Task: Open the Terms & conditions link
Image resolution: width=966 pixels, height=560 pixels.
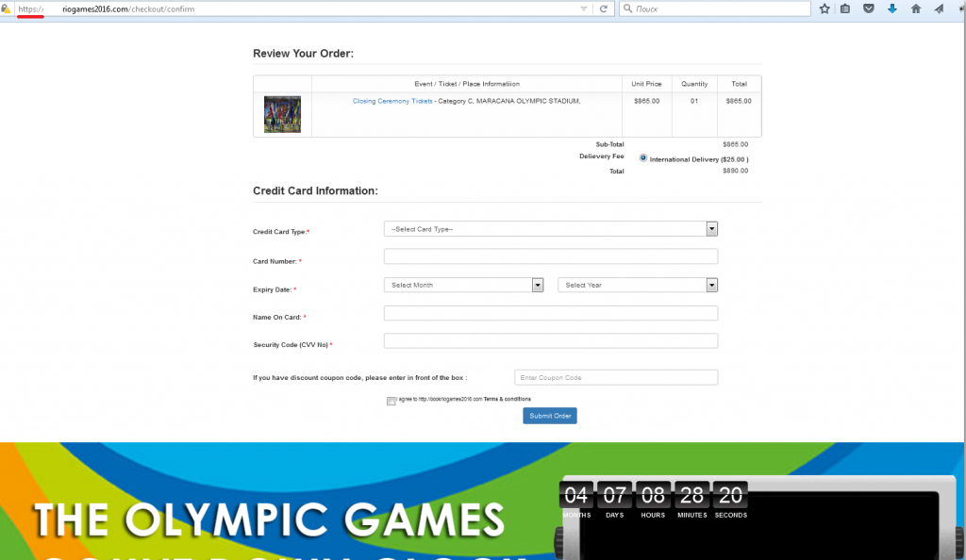Action: pyautogui.click(x=507, y=399)
